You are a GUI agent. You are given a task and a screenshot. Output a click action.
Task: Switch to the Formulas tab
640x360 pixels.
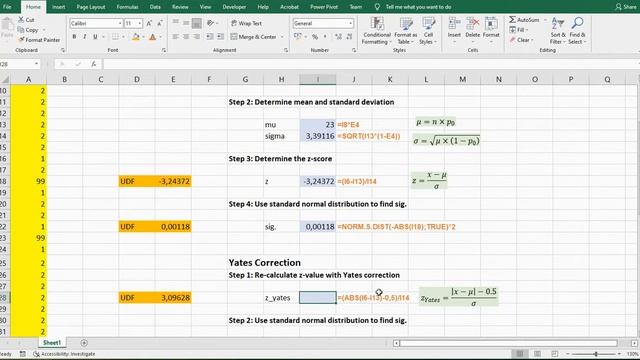[x=127, y=7]
